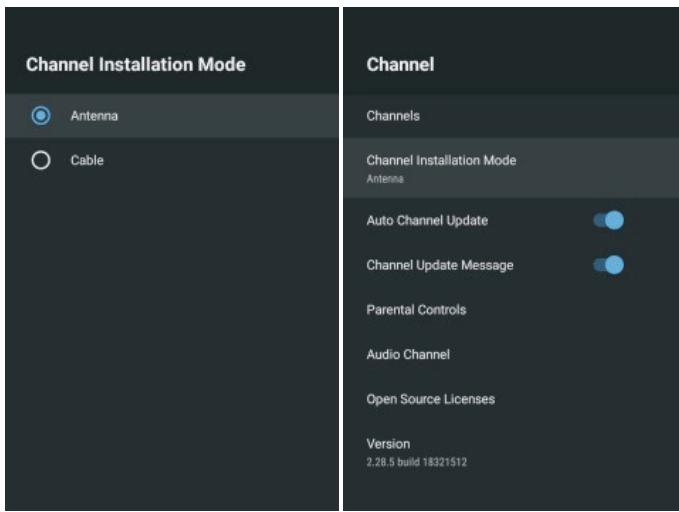This screenshot has height=512, width=679.
Task: Click the highlighted Channel Installation Mode row
Action: tap(511, 168)
